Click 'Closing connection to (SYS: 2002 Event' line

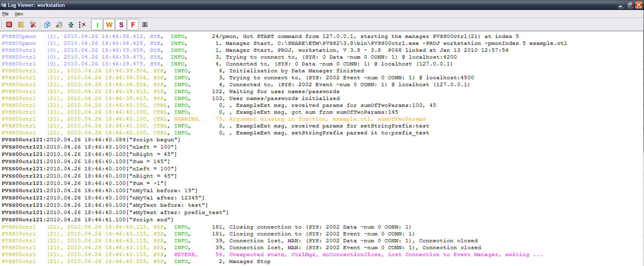coord(208,233)
